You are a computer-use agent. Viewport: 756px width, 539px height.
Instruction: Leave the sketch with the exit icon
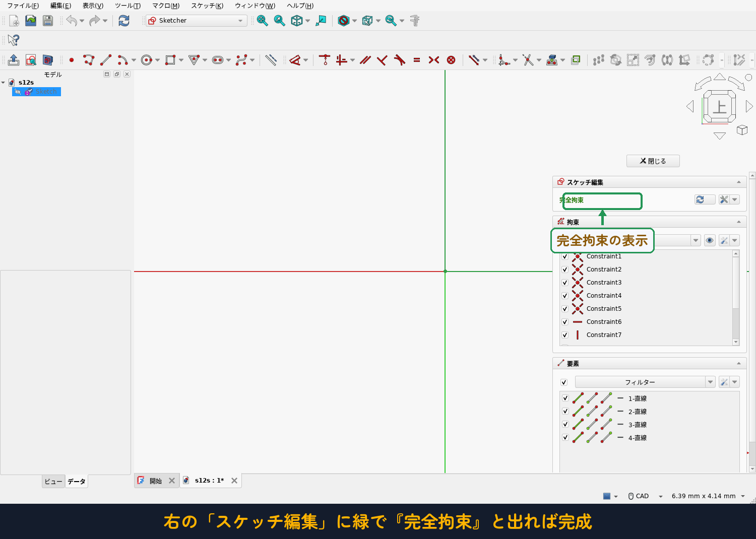(14, 60)
